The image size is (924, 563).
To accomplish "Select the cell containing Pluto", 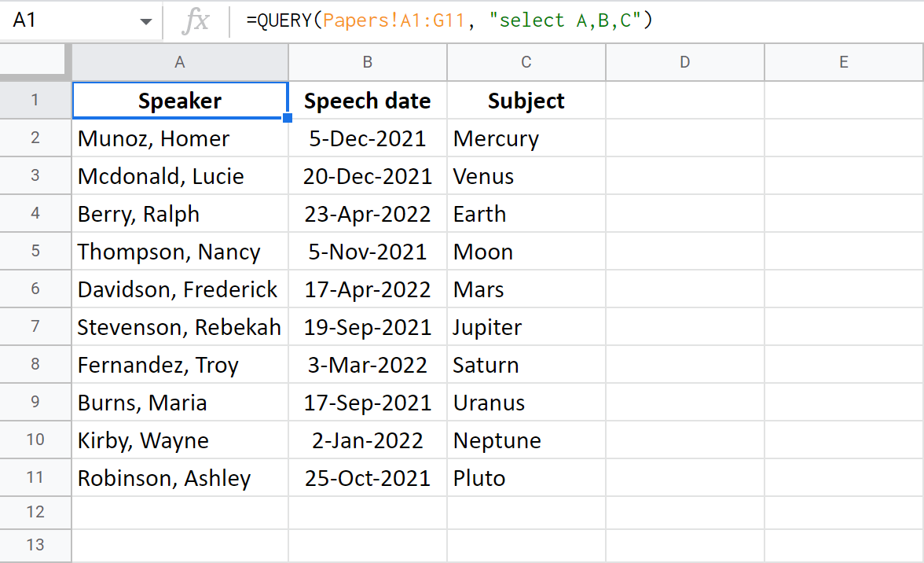I will click(x=526, y=478).
